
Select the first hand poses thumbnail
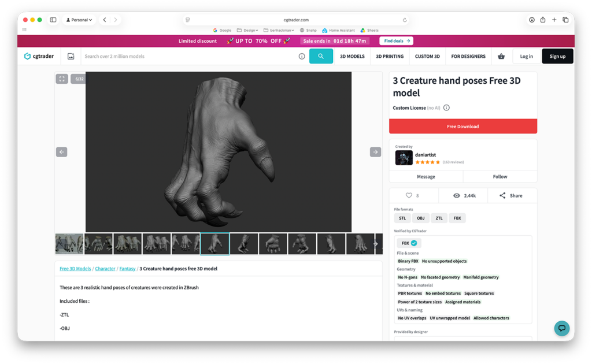tap(69, 244)
